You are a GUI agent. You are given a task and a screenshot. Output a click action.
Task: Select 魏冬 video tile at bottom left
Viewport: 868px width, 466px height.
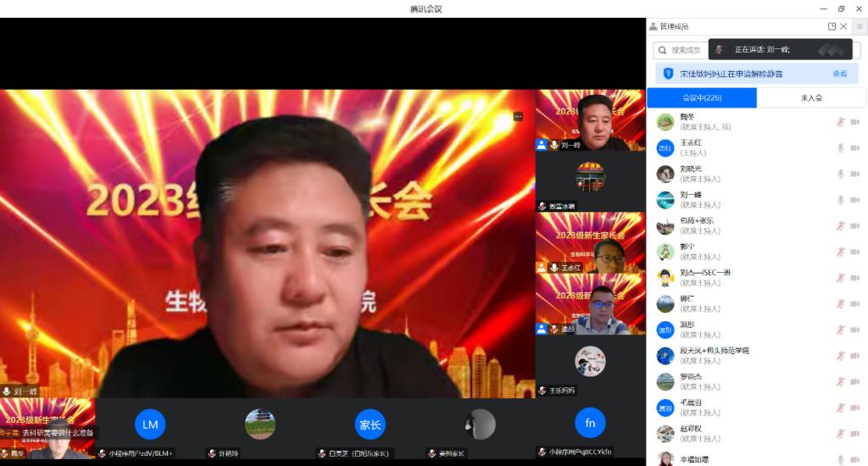click(47, 429)
